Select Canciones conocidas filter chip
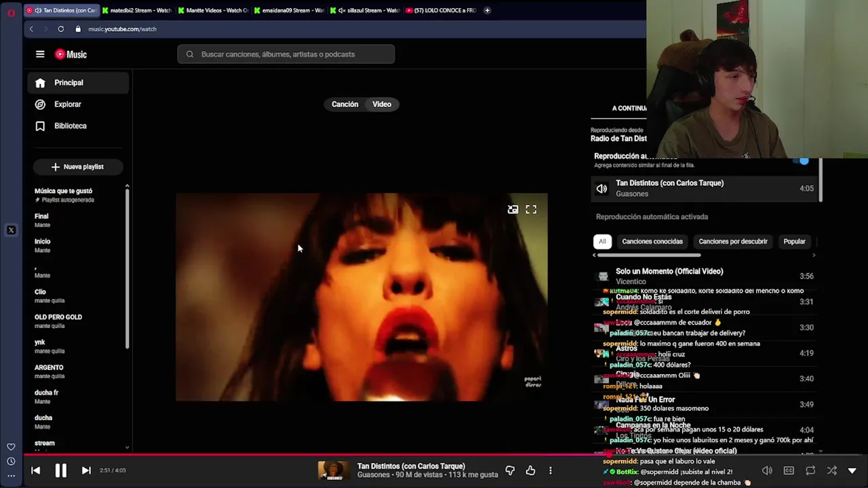Image resolution: width=868 pixels, height=488 pixels. pyautogui.click(x=652, y=241)
